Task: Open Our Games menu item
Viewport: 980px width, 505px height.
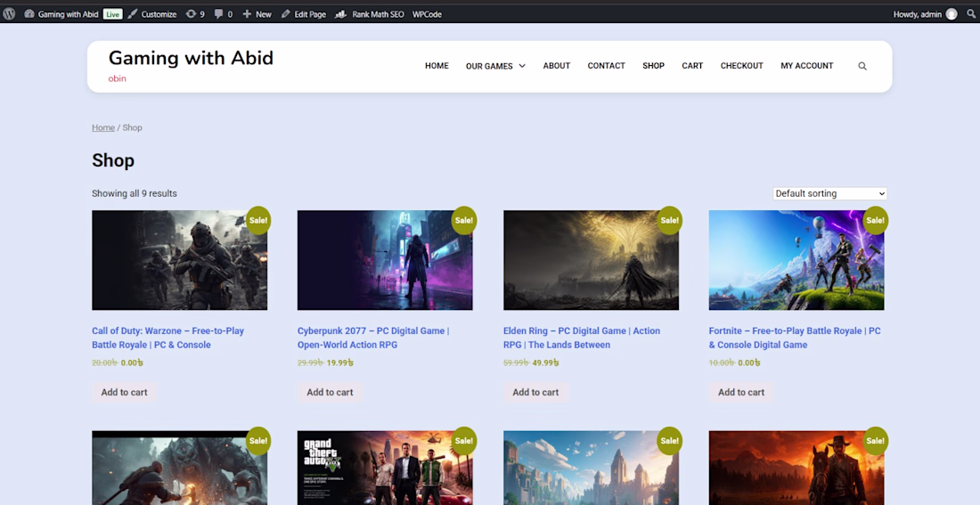Action: (x=489, y=66)
